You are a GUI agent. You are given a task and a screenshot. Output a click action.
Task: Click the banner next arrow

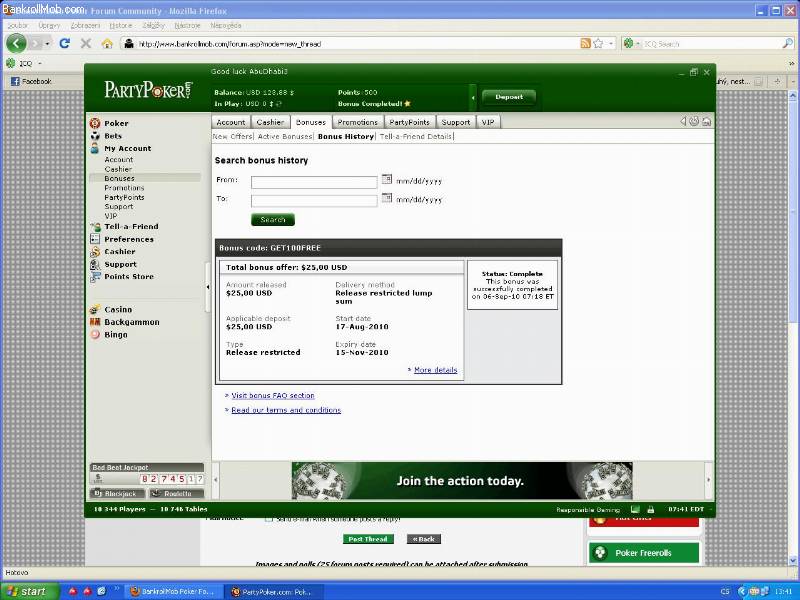[x=708, y=480]
